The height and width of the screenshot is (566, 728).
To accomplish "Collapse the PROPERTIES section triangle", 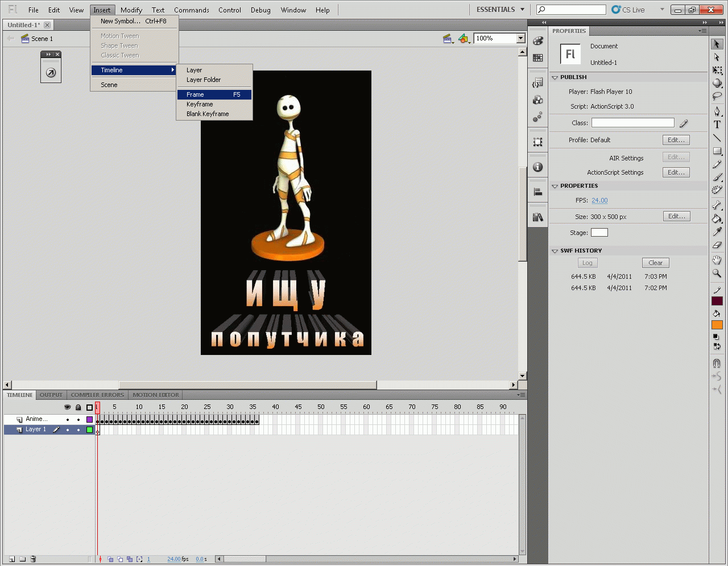I will [x=555, y=186].
